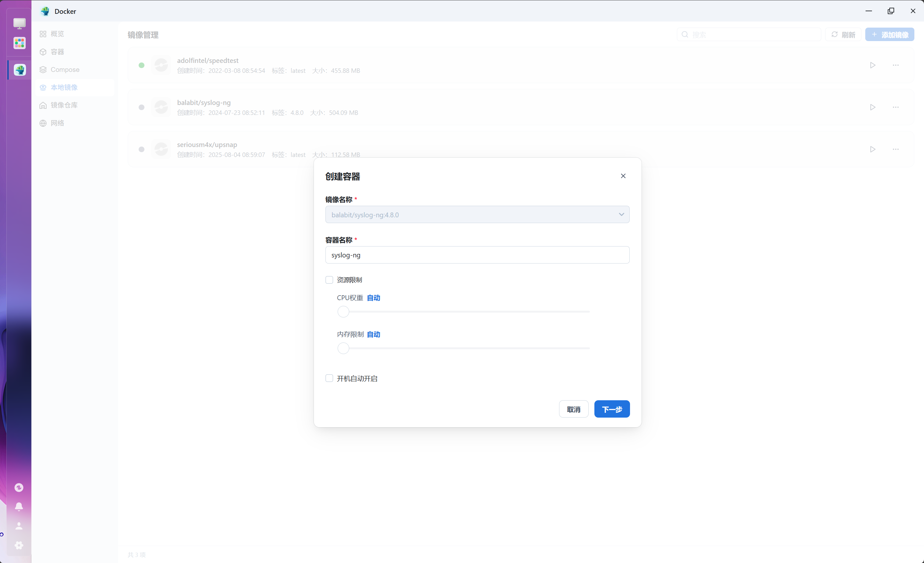Open the settings gear in dock
Viewport: 924px width, 563px height.
click(x=19, y=545)
